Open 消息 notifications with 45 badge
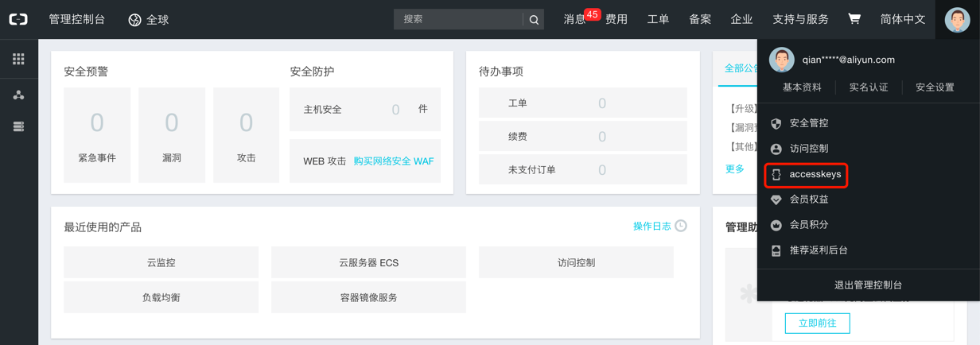This screenshot has width=980, height=345. point(575,19)
